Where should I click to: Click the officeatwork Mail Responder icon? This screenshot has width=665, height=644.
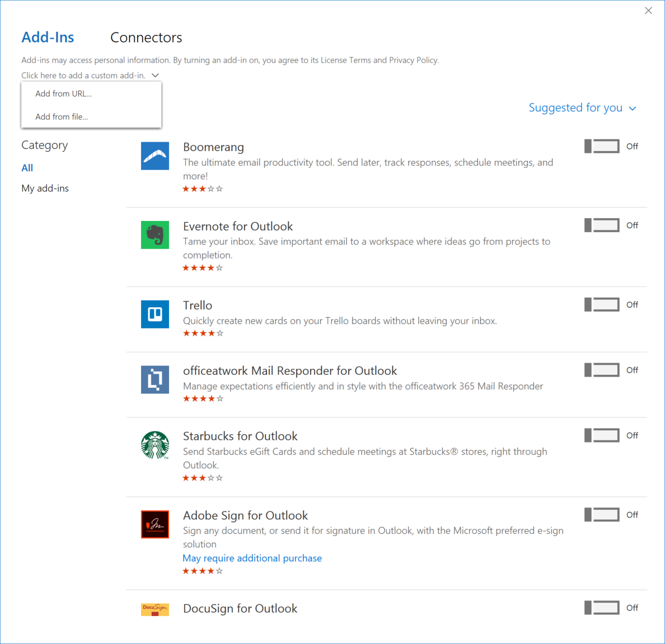[155, 379]
